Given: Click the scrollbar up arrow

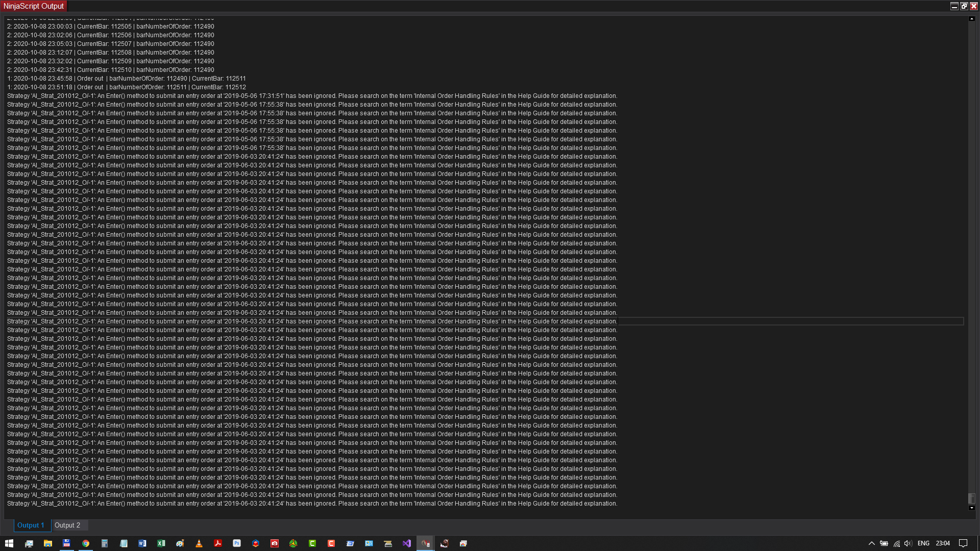Looking at the screenshot, I should (x=971, y=19).
